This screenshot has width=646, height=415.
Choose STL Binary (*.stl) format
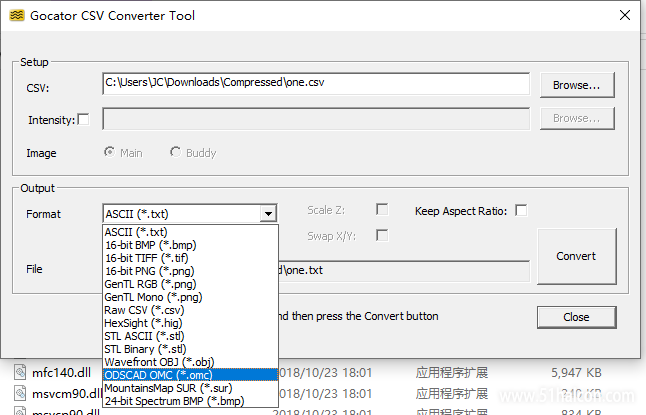[x=190, y=349]
